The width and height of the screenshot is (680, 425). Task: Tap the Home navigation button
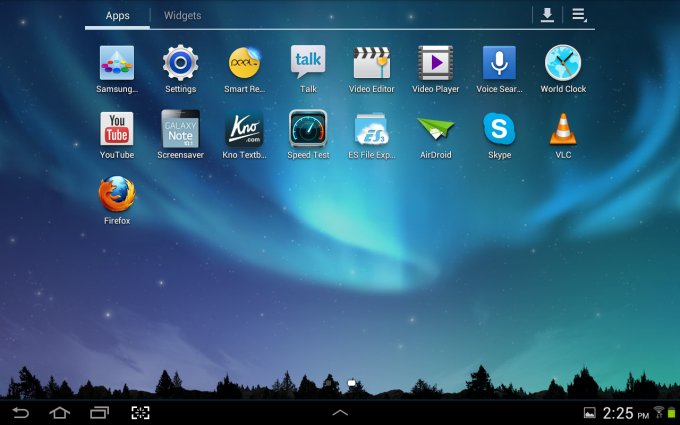point(59,412)
